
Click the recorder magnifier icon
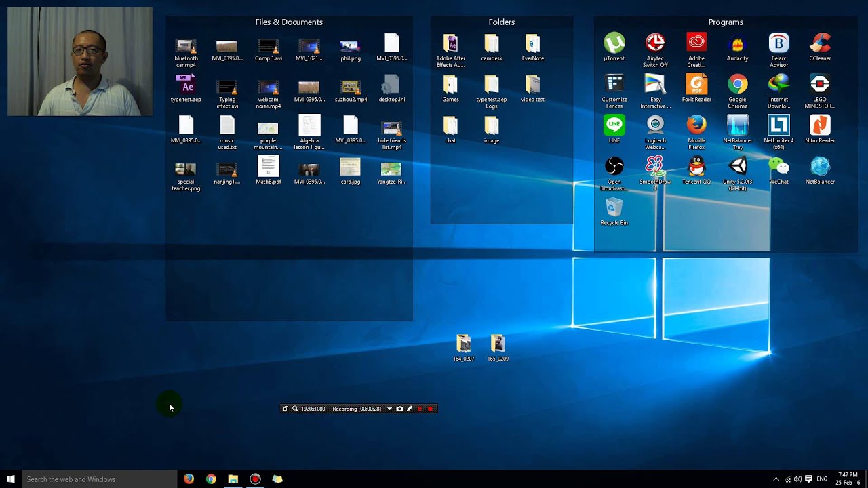click(295, 409)
